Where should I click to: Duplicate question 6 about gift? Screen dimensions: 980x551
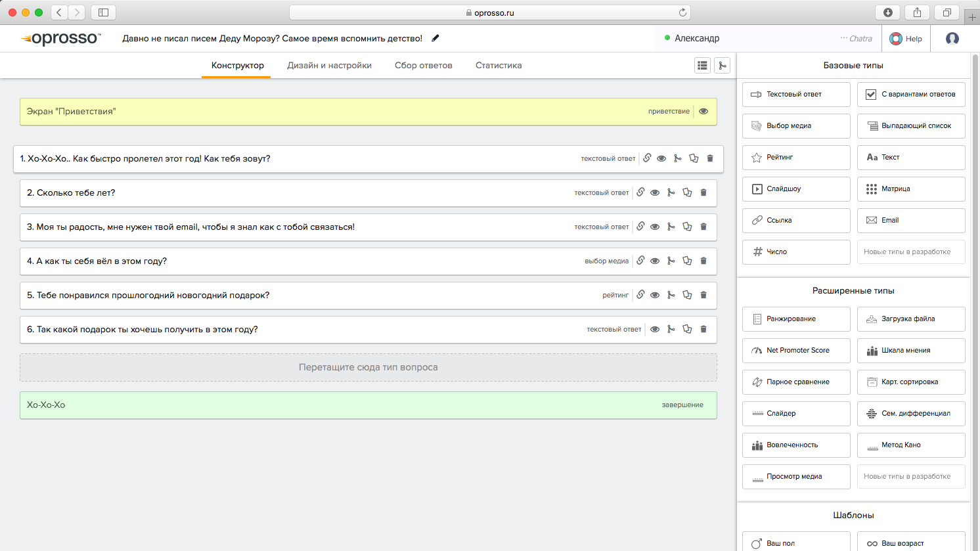687,329
